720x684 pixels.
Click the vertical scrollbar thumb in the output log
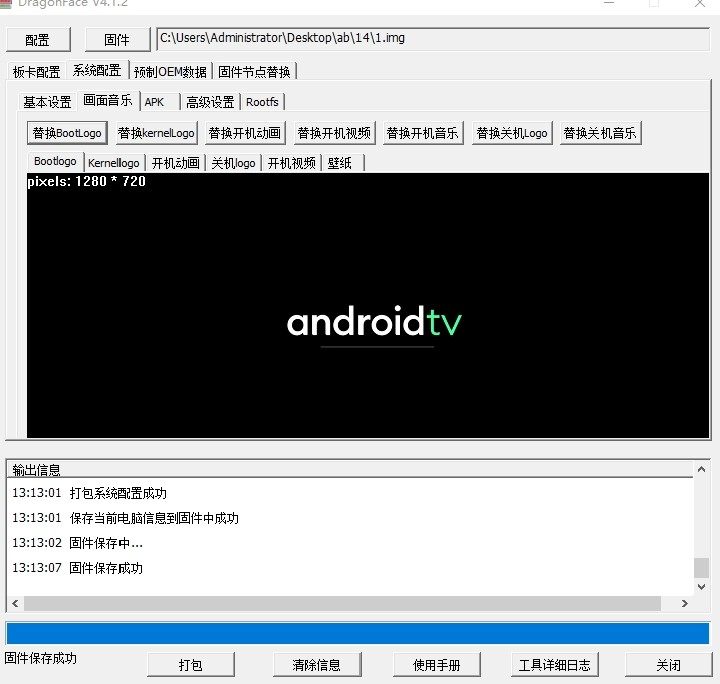point(701,568)
